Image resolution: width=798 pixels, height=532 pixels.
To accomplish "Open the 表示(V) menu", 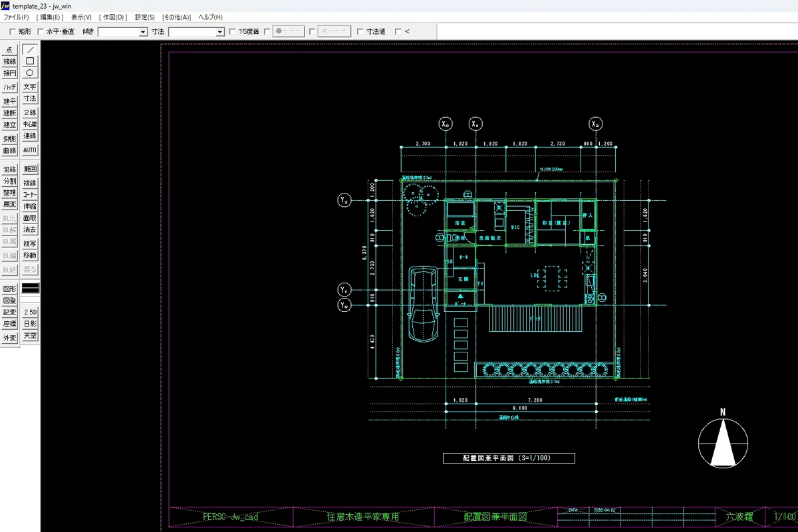I will click(81, 17).
